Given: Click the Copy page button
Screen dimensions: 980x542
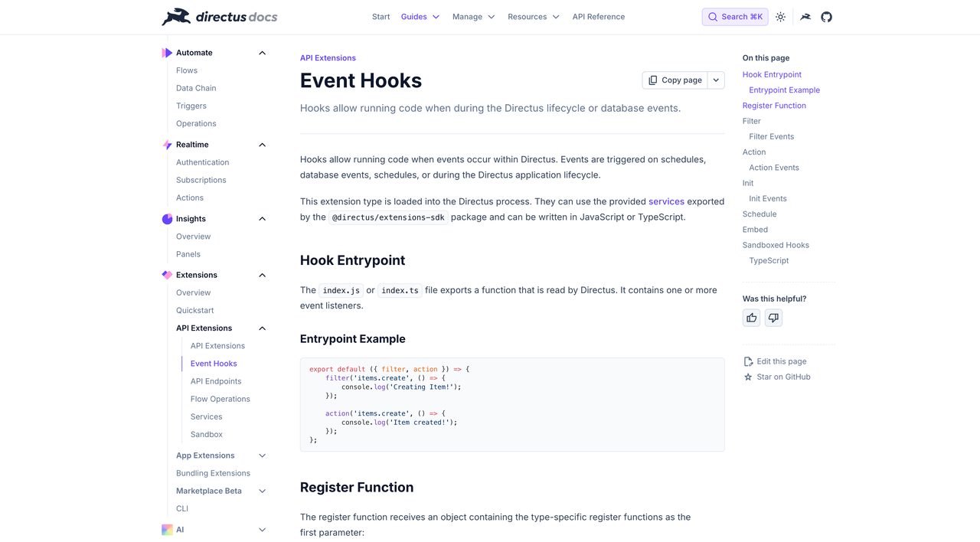Looking at the screenshot, I should click(x=675, y=80).
